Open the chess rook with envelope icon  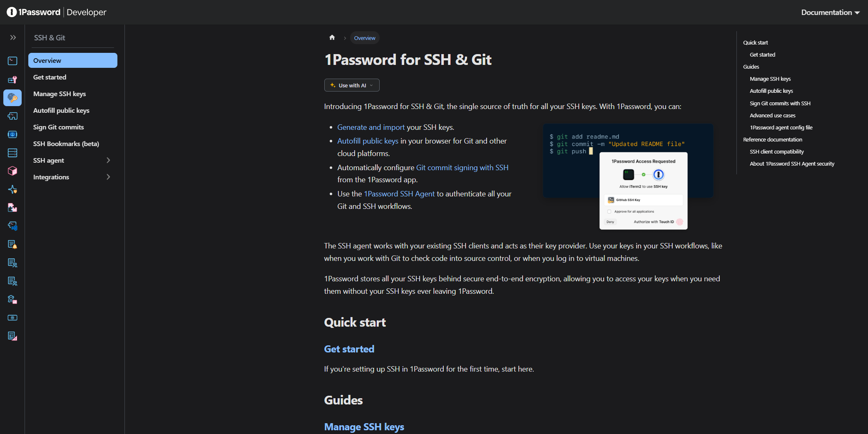(x=12, y=299)
